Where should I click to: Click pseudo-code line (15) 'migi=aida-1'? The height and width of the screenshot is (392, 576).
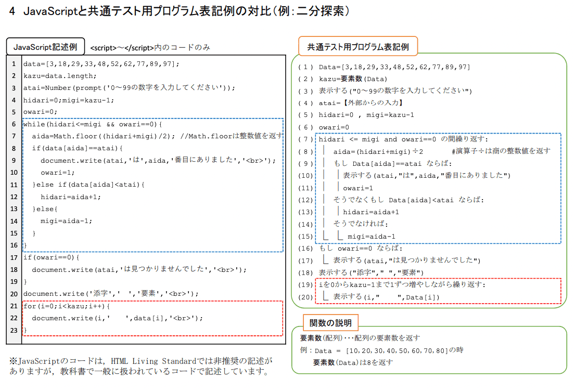click(372, 237)
